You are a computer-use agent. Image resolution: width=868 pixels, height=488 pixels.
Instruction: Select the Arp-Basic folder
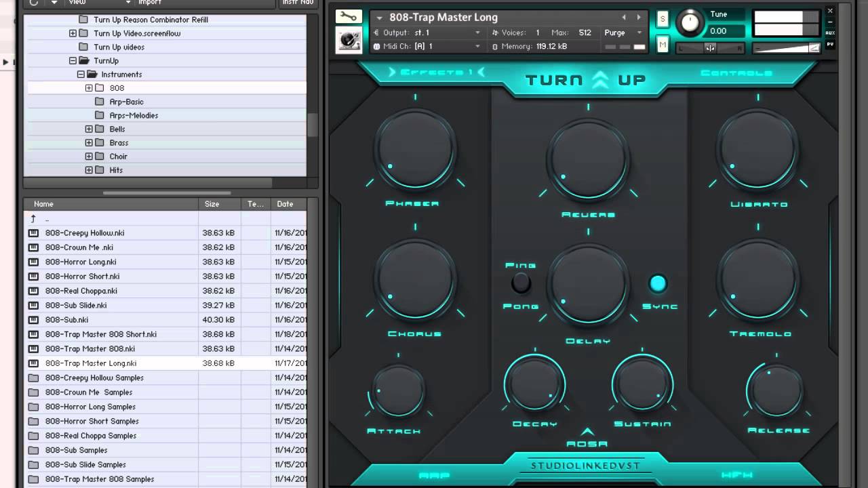[126, 102]
